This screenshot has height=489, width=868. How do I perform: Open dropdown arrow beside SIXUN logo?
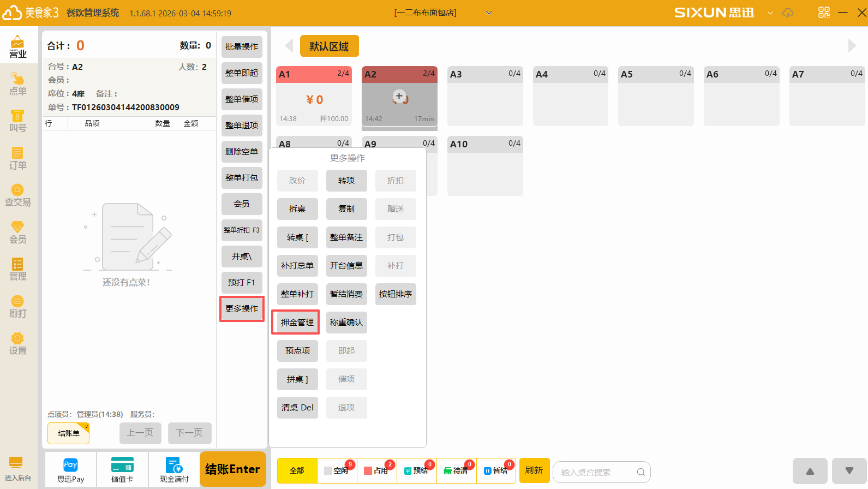770,13
